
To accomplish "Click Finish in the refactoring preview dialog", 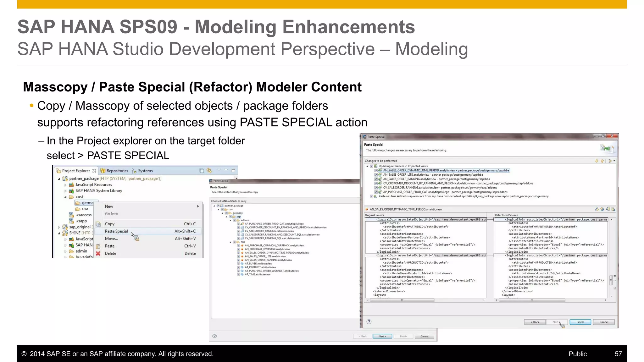I will [580, 322].
